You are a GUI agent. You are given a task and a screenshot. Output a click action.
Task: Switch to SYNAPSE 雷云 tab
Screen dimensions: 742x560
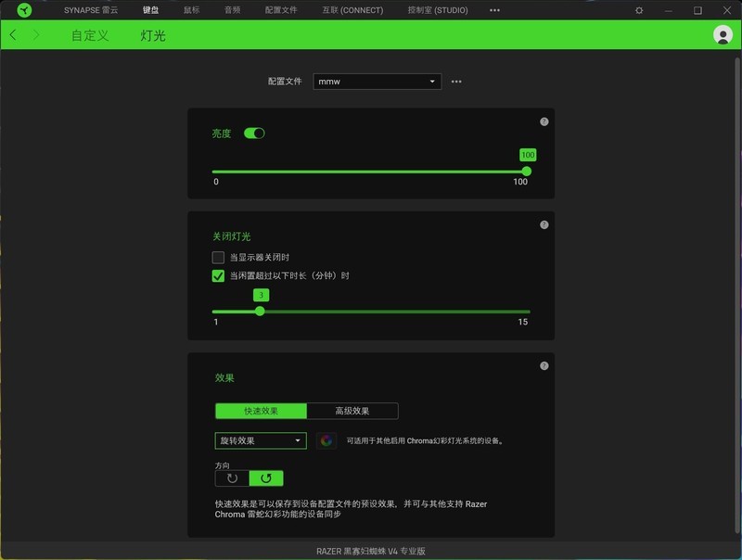coord(91,10)
